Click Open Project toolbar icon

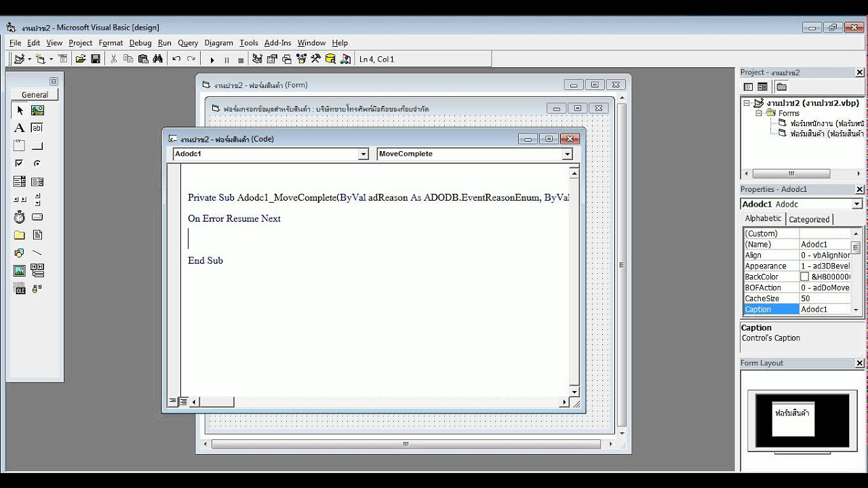point(81,59)
